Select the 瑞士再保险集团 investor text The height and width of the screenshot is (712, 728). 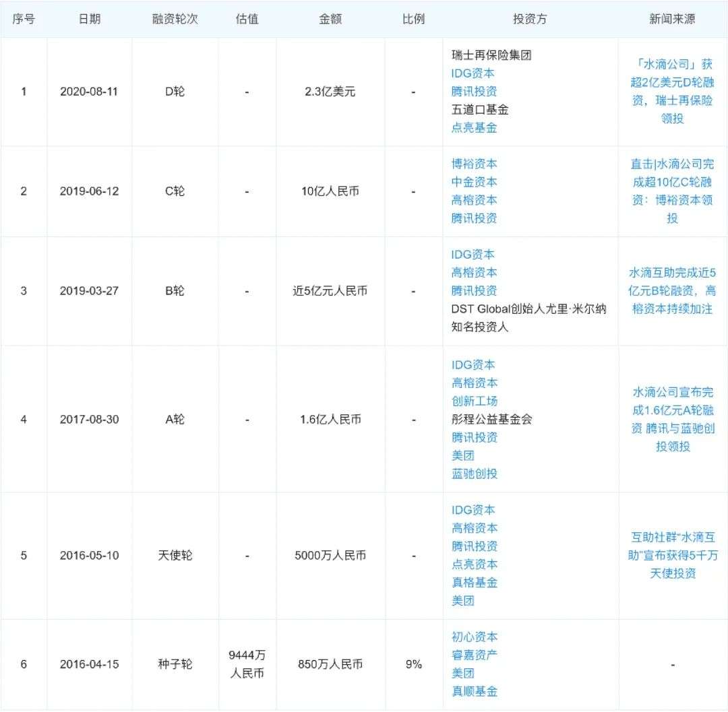tap(491, 55)
